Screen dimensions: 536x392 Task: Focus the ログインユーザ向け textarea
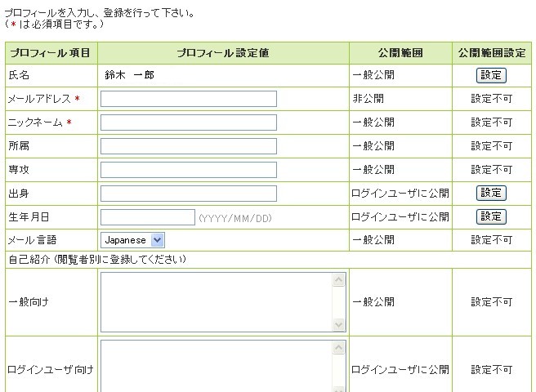216,367
